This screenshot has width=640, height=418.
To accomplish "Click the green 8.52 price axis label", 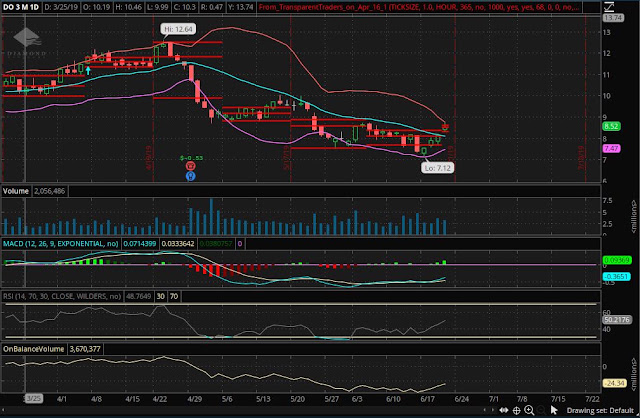I will click(x=611, y=126).
